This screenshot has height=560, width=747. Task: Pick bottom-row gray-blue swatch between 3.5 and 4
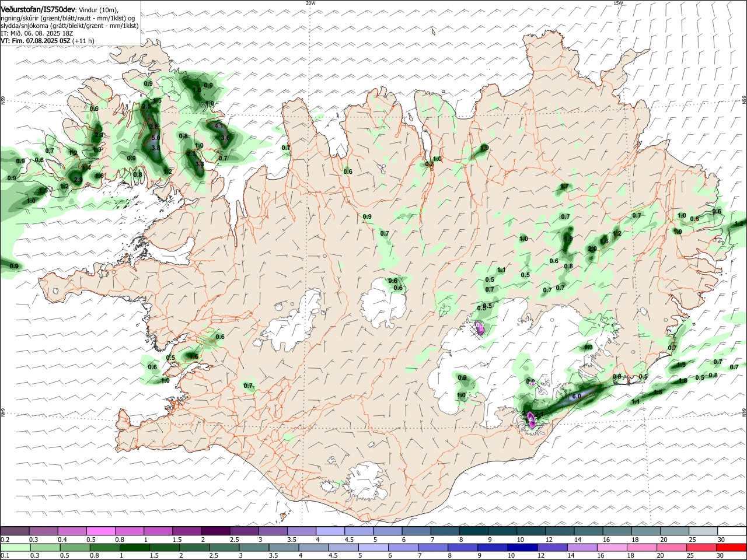pos(284,548)
